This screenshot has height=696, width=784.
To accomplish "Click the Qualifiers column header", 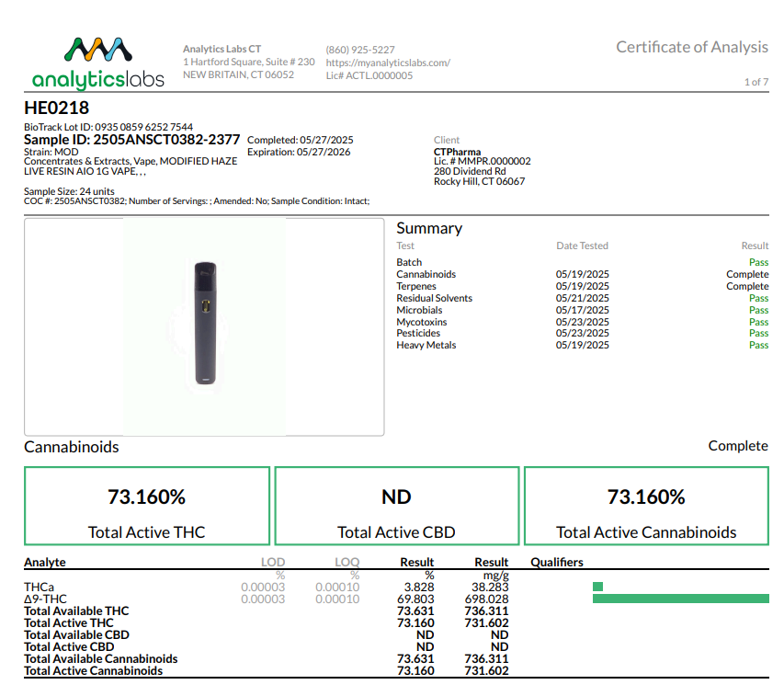I will 557,562.
